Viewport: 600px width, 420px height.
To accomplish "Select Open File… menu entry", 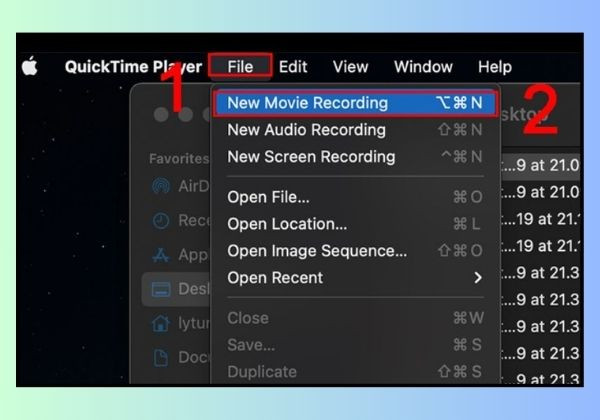I will 355,197.
